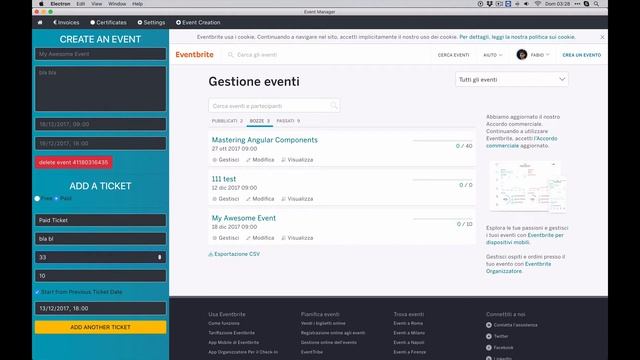Click the ticket date field 13/12/2017, 18:00

tap(100, 308)
